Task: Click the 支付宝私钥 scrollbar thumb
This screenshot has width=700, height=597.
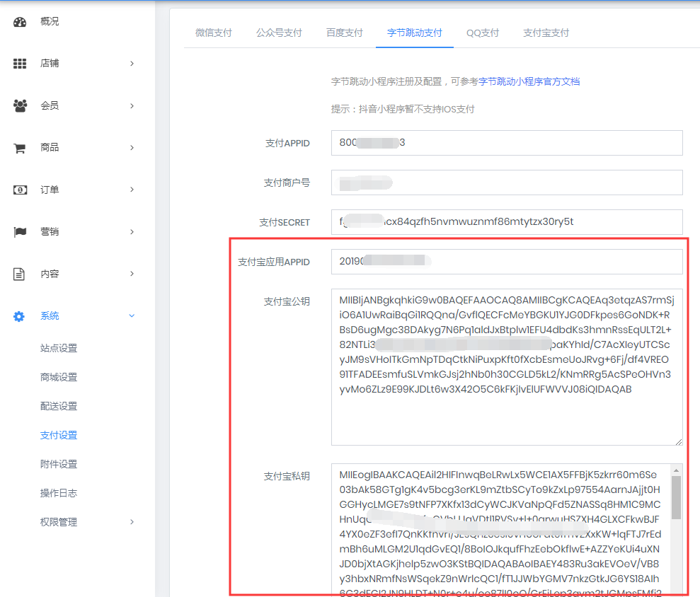Action: click(x=677, y=497)
